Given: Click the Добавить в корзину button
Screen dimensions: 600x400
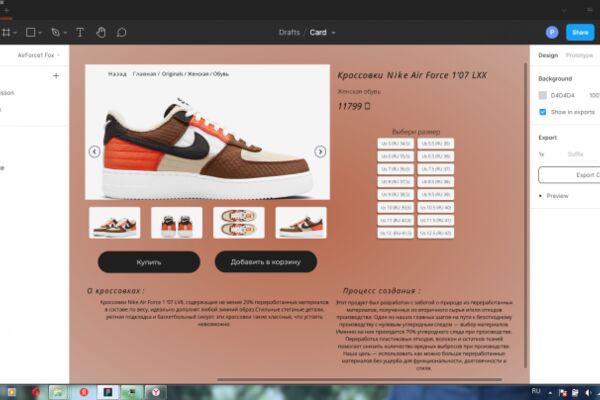Looking at the screenshot, I should [266, 262].
